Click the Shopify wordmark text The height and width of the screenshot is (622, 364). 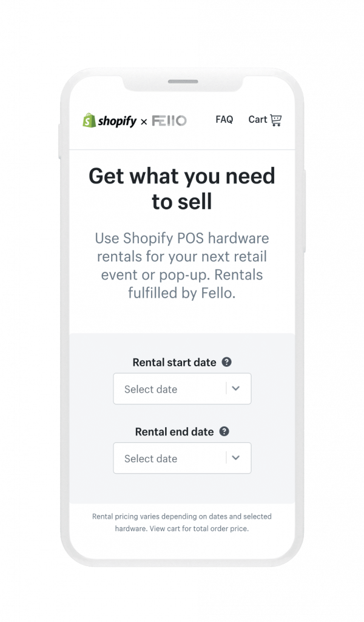[116, 121]
